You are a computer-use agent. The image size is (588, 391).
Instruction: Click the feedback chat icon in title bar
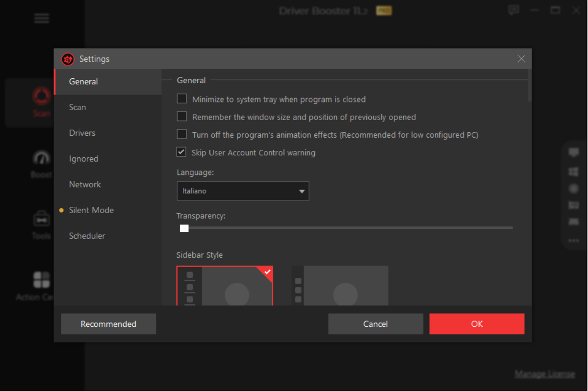click(513, 10)
